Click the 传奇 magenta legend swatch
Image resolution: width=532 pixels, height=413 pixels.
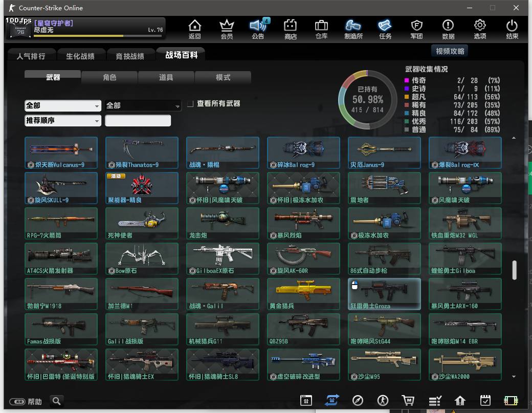407,80
